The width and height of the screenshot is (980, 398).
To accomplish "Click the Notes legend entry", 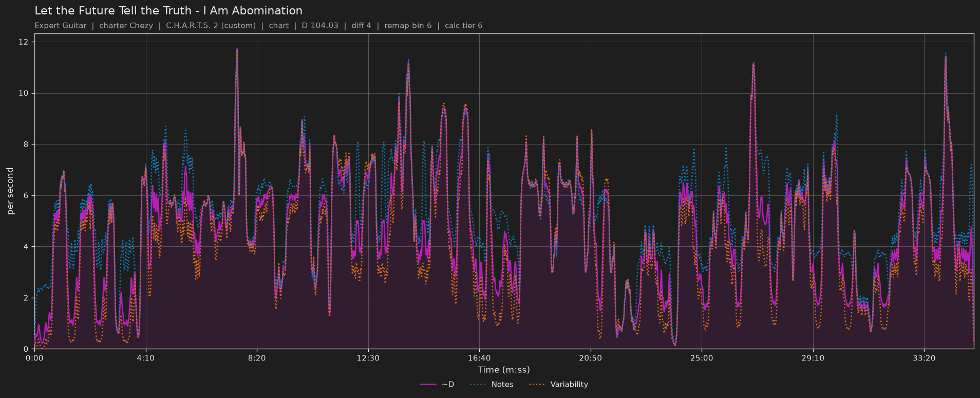I will pos(492,384).
